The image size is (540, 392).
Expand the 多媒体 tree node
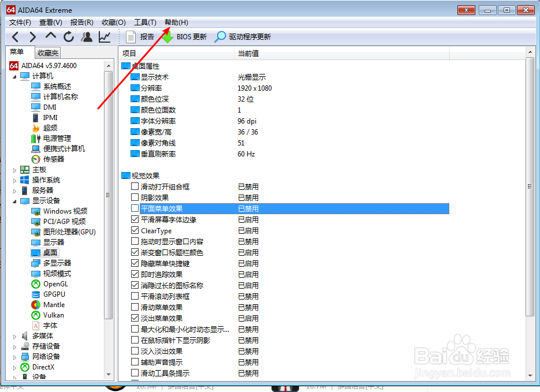coord(14,336)
